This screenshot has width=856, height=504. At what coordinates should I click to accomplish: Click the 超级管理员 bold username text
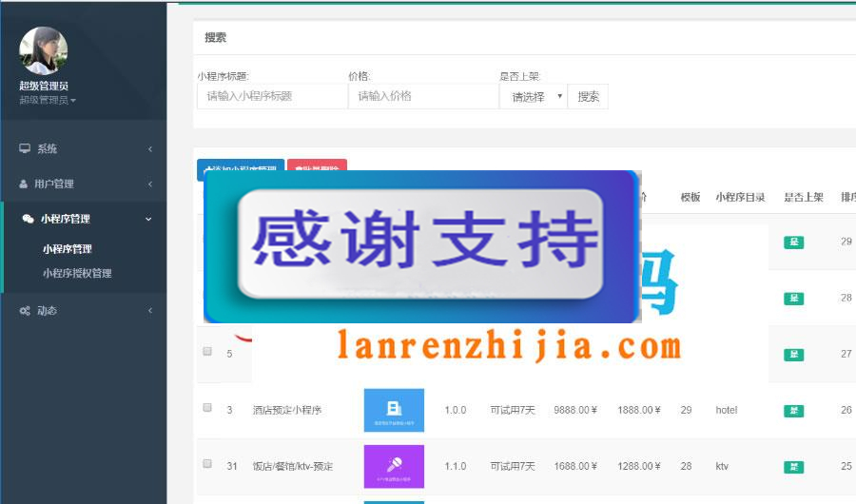(44, 86)
